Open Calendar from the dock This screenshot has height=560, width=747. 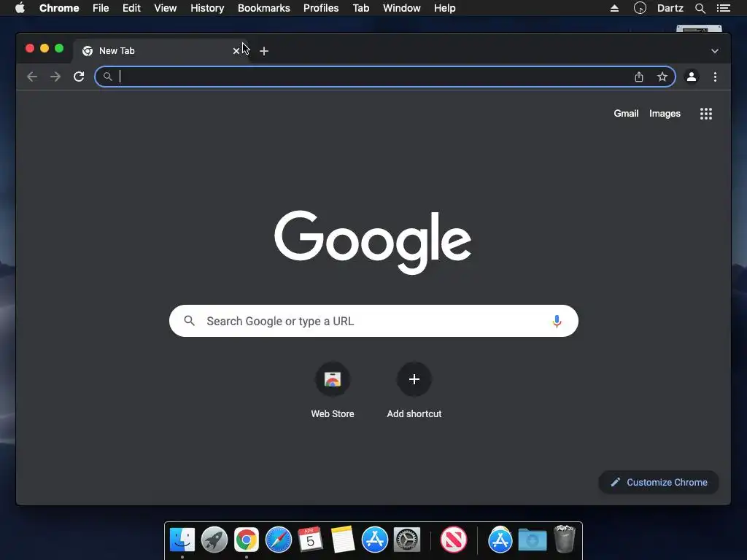tap(310, 540)
